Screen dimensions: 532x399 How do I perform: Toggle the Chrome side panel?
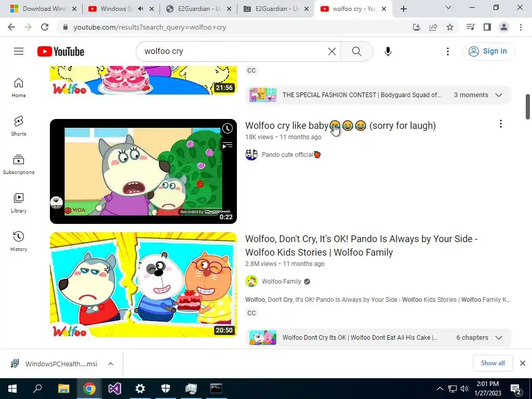tap(487, 27)
